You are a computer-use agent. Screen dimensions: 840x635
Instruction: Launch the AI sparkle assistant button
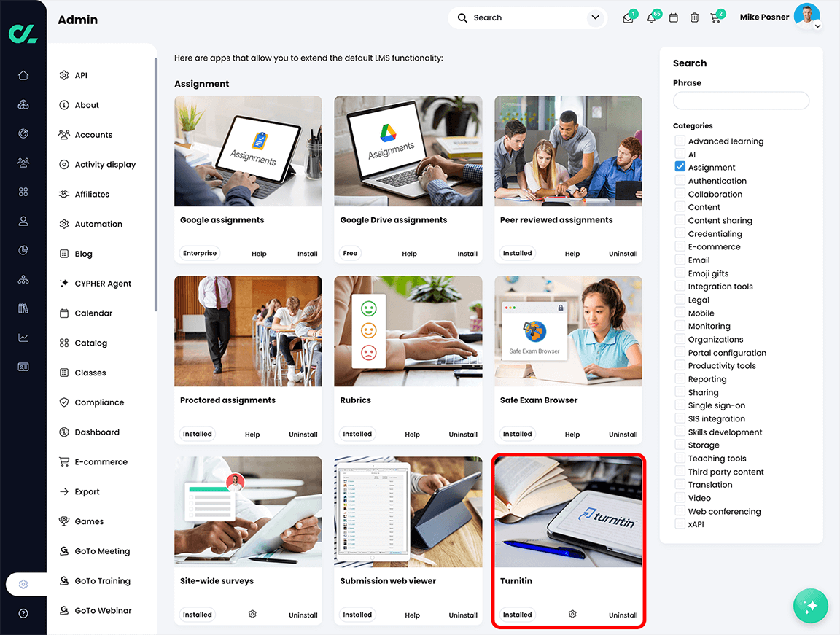811,606
